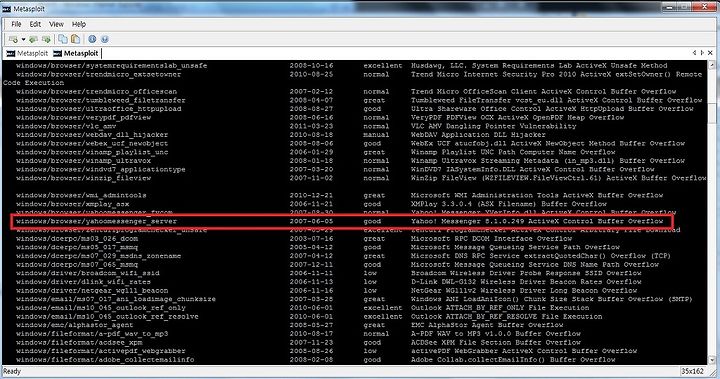The height and width of the screenshot is (379, 720).
Task: Click windows/fileformat/a-pdf_wav_to_mp3 module name
Action: click(x=92, y=334)
